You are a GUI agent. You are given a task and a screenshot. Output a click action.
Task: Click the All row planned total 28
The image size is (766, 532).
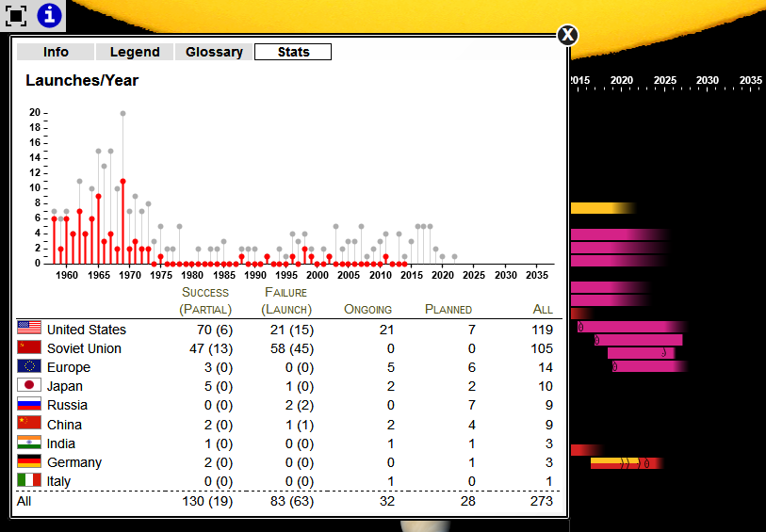[468, 501]
